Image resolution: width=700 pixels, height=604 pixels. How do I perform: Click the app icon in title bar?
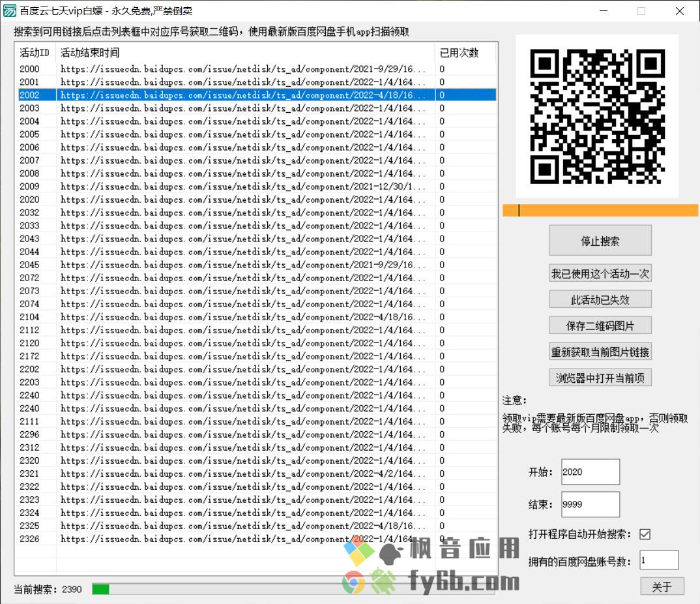point(10,10)
